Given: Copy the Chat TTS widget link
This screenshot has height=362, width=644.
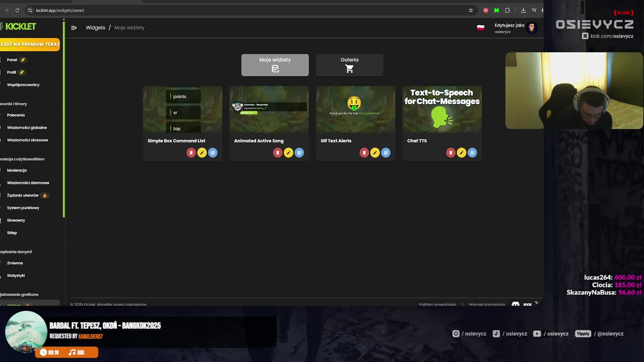Looking at the screenshot, I should [472, 153].
